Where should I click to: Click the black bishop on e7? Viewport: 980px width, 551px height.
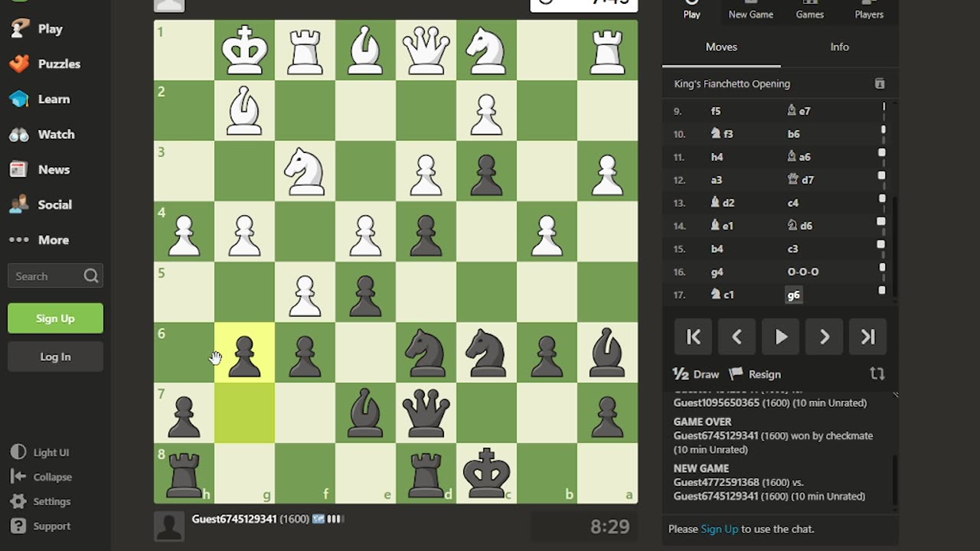[365, 413]
